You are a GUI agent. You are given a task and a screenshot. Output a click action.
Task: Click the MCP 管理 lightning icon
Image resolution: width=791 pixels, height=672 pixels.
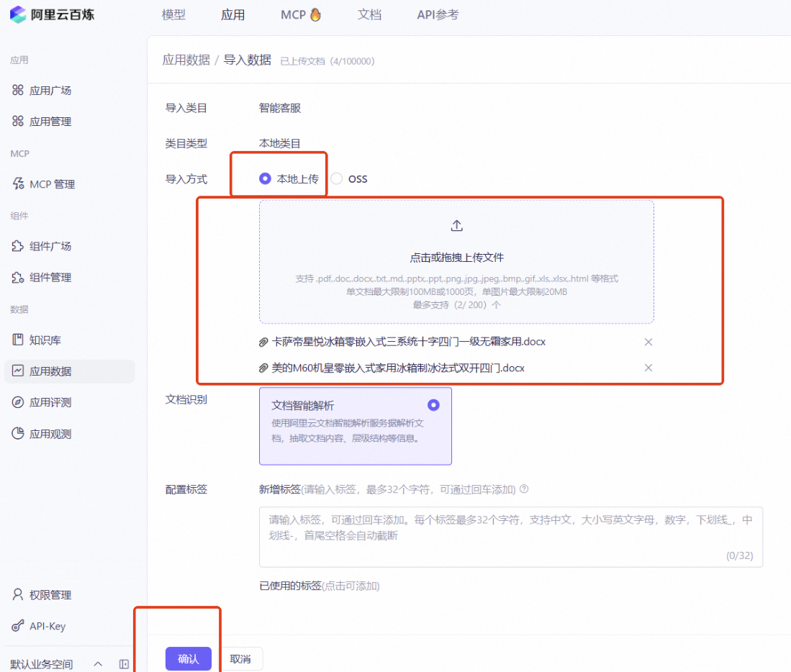[18, 184]
